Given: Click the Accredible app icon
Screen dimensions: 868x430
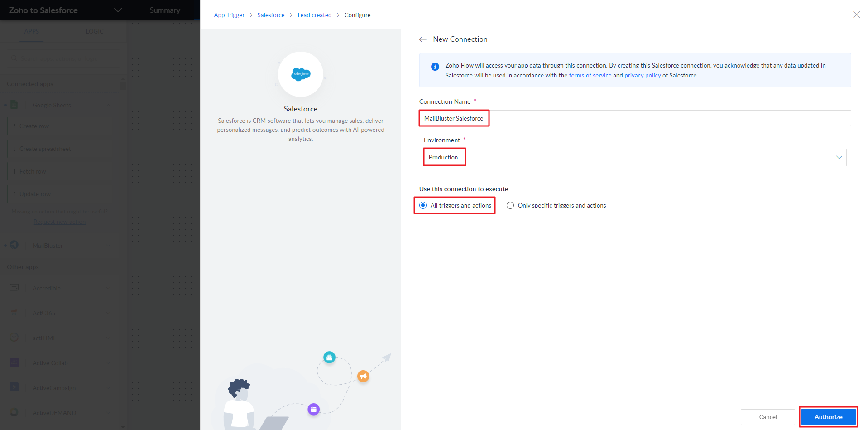Looking at the screenshot, I should (x=14, y=288).
